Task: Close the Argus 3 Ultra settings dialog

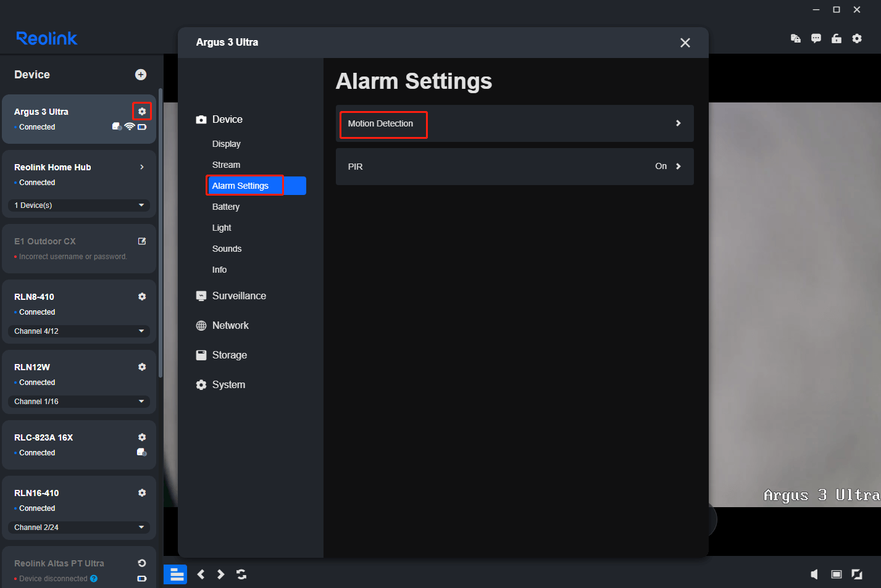Action: 685,43
